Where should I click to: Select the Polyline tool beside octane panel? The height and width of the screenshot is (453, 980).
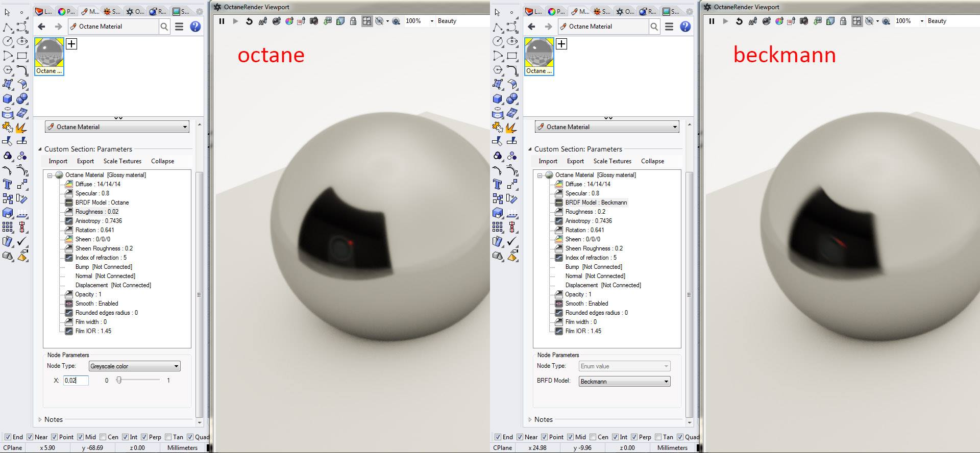tap(7, 27)
